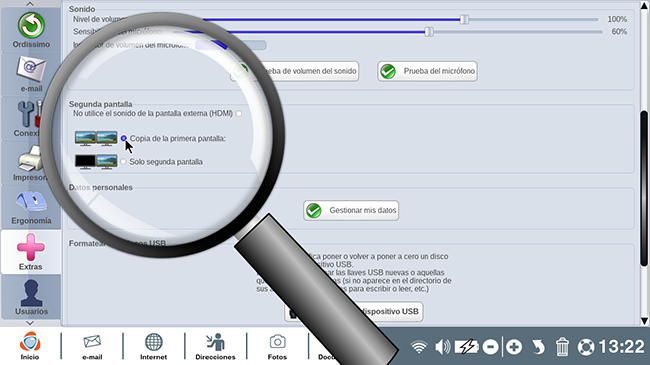Click 'Gestionar mis datos' button

pos(351,210)
